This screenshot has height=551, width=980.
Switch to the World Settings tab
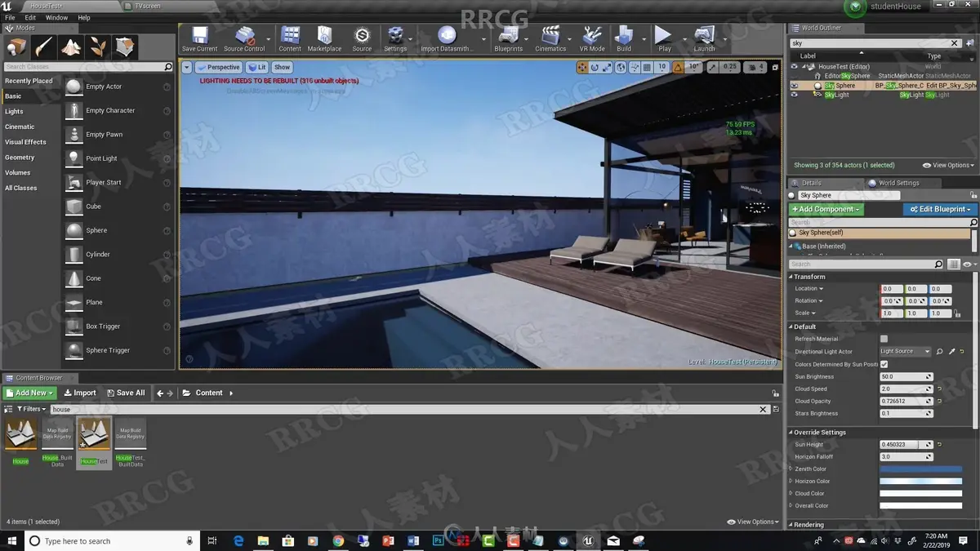point(898,183)
